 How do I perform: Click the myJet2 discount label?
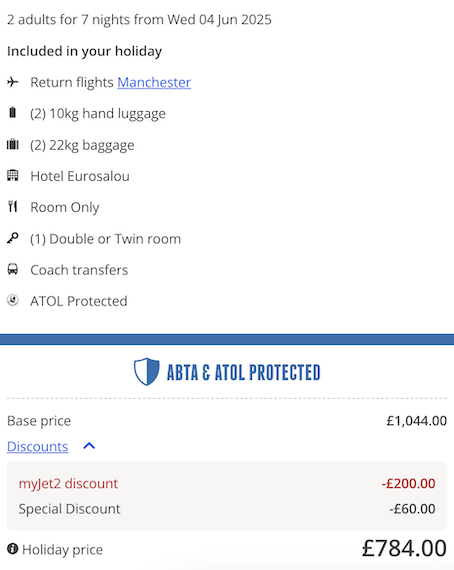pyautogui.click(x=68, y=483)
